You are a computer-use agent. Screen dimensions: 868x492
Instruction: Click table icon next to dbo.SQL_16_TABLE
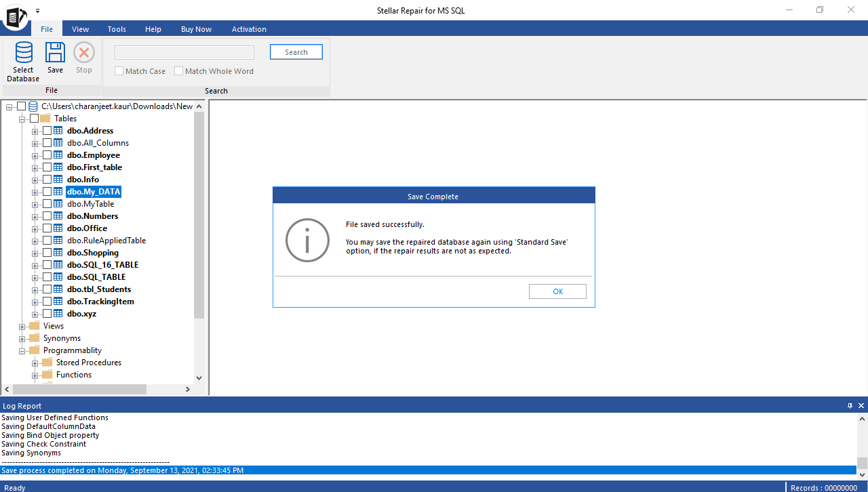coord(58,265)
